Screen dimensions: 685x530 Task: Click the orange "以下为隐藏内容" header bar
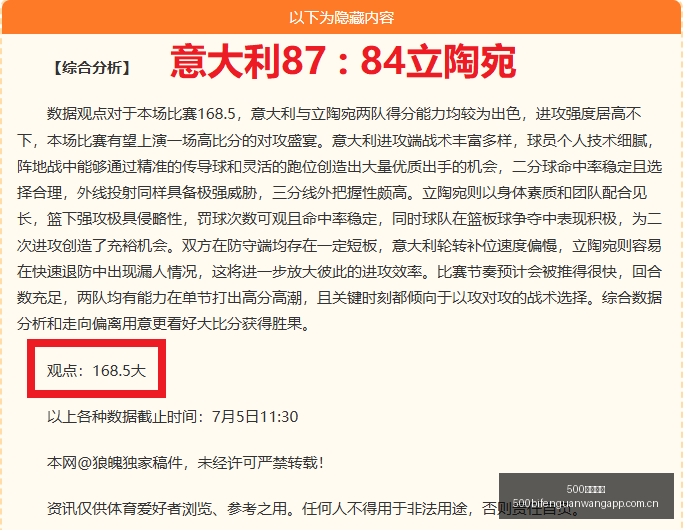pos(342,17)
